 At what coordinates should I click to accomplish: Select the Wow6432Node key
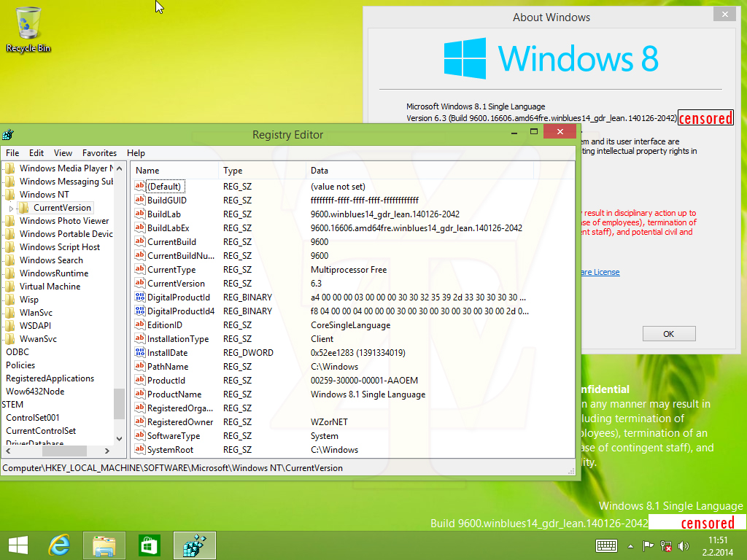(x=35, y=392)
